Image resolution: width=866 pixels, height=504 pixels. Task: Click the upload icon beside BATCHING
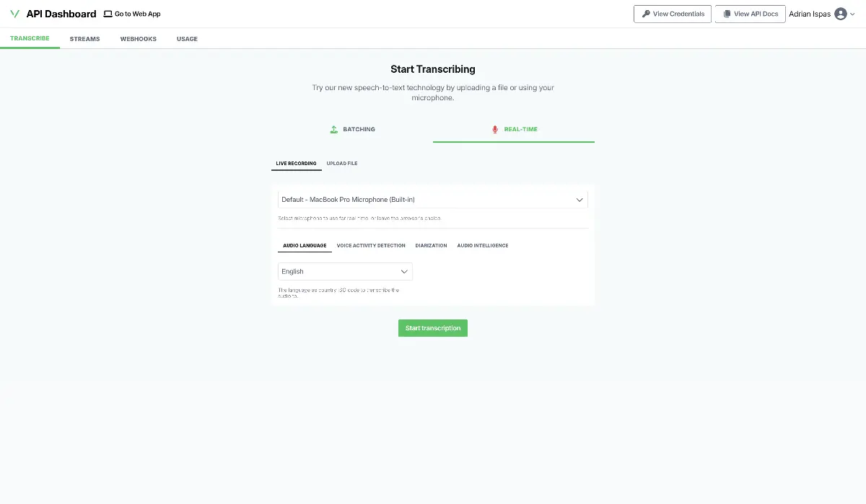[x=333, y=129]
